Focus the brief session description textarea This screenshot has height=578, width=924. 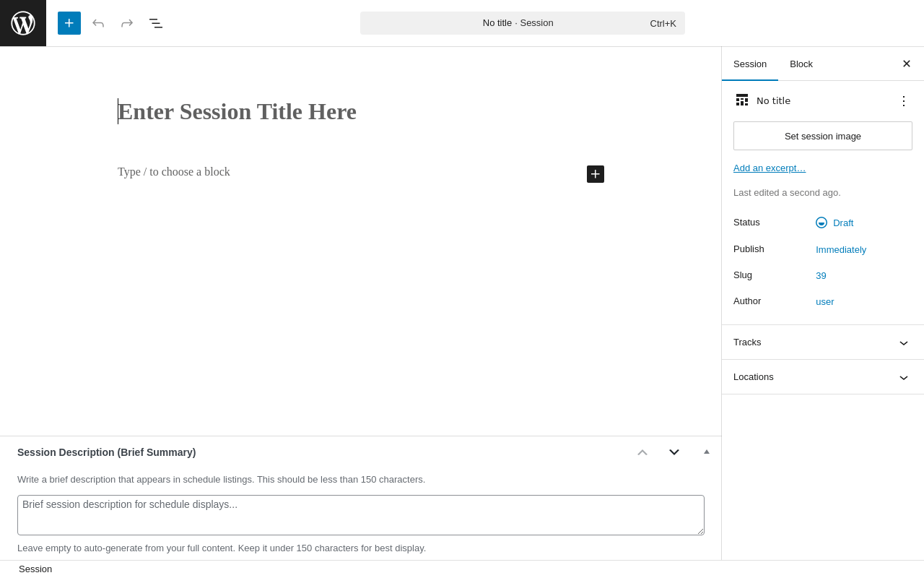tap(361, 515)
